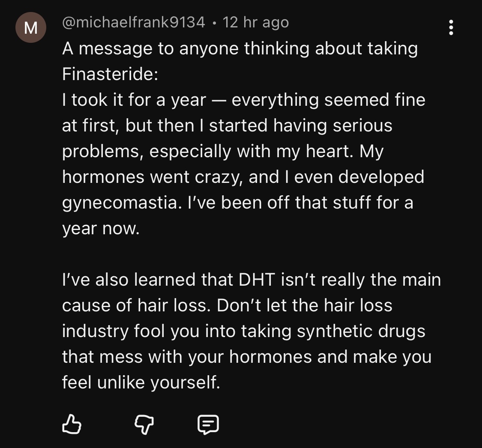Like the comment with thumbs up icon

(x=72, y=424)
